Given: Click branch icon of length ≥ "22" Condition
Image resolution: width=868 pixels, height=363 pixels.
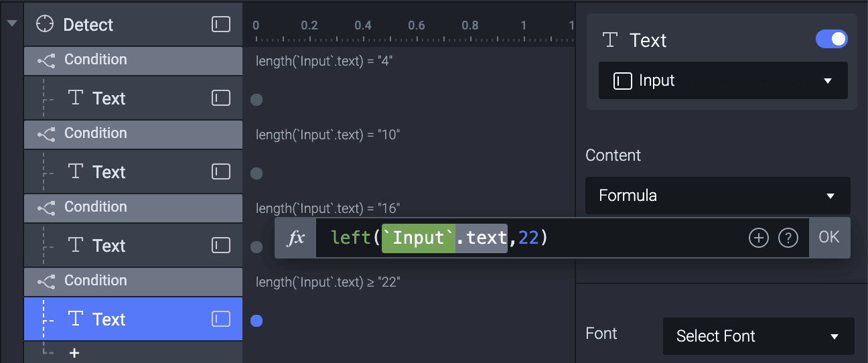Looking at the screenshot, I should pos(46,282).
